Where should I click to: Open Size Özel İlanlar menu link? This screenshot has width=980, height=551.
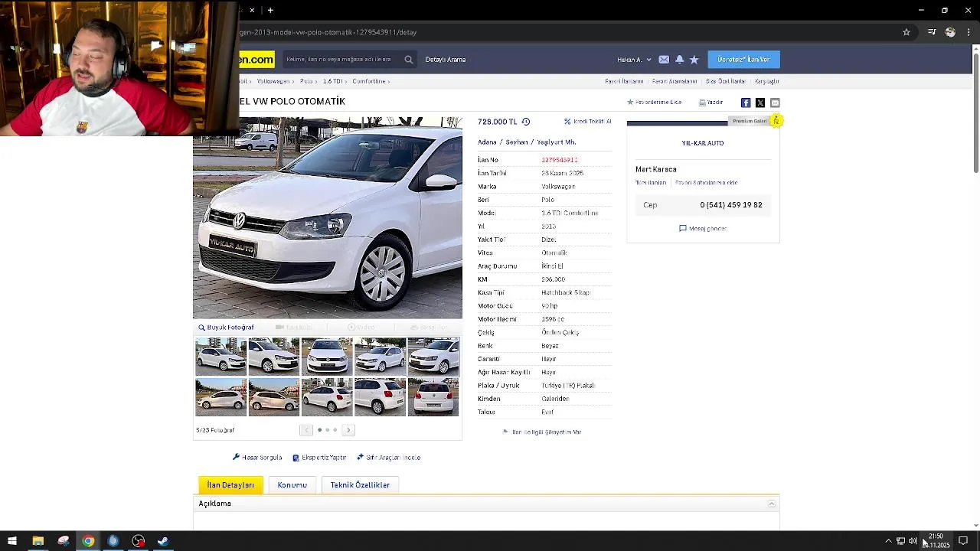725,81
